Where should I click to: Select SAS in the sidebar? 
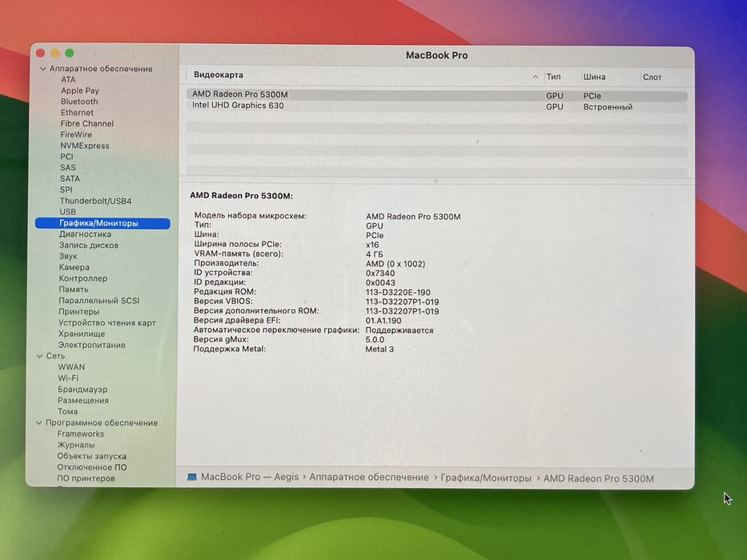point(67,168)
